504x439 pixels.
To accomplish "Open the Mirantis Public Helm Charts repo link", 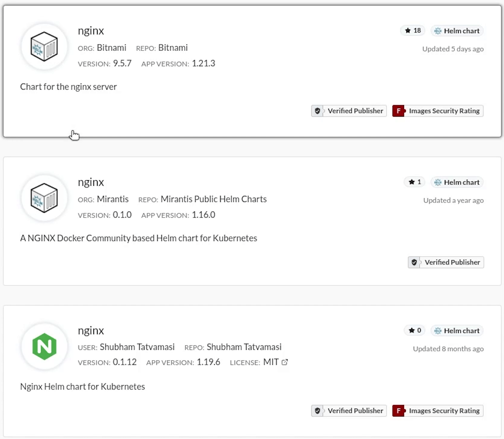I will [x=214, y=199].
